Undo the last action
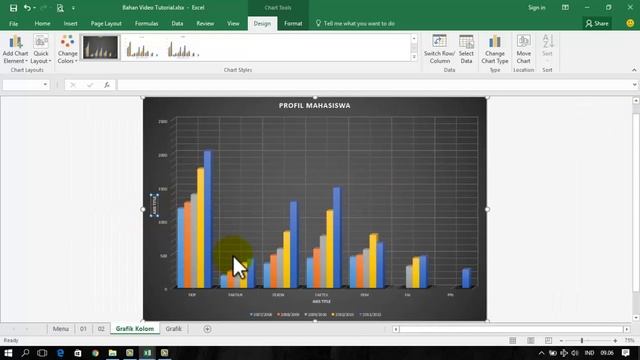640x360 pixels. [x=27, y=8]
